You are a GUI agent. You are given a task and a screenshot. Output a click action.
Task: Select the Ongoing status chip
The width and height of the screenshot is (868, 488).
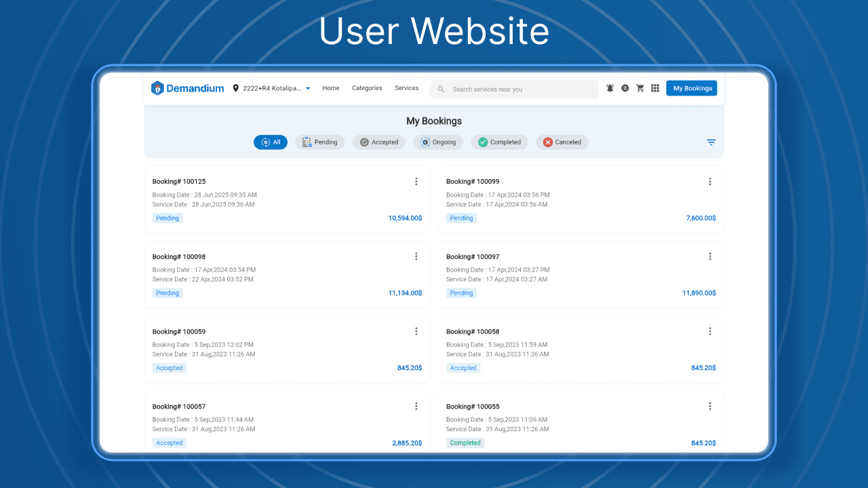pos(438,142)
